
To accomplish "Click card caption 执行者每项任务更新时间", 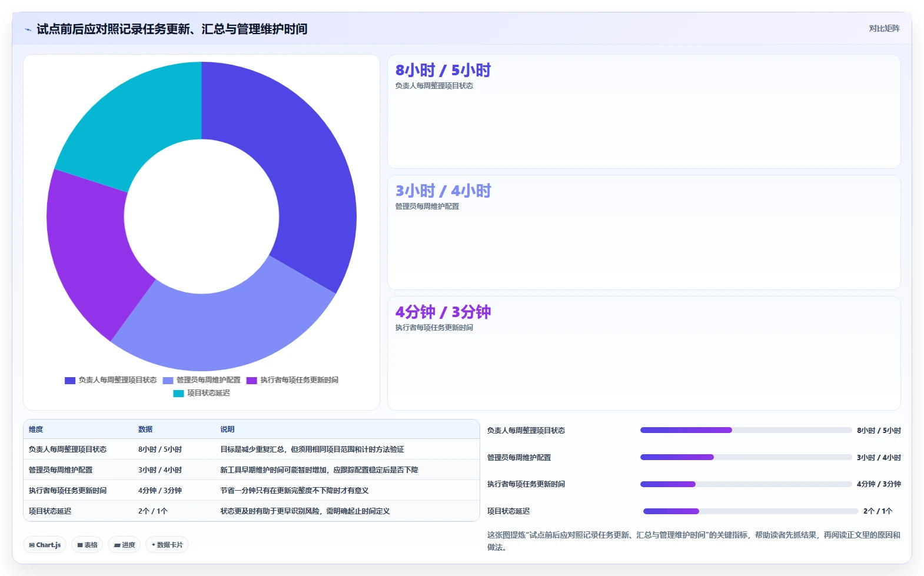I will [x=434, y=328].
